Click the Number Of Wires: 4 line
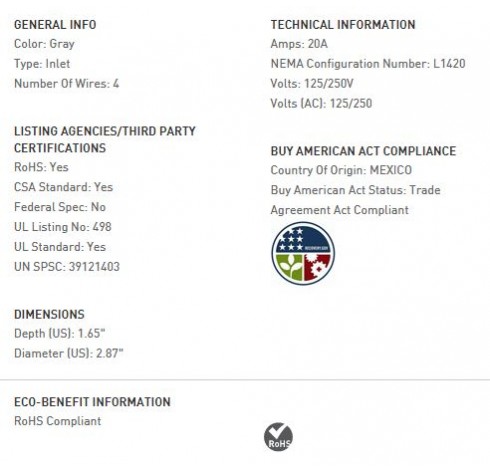Image resolution: width=490 pixels, height=470 pixels. (66, 84)
